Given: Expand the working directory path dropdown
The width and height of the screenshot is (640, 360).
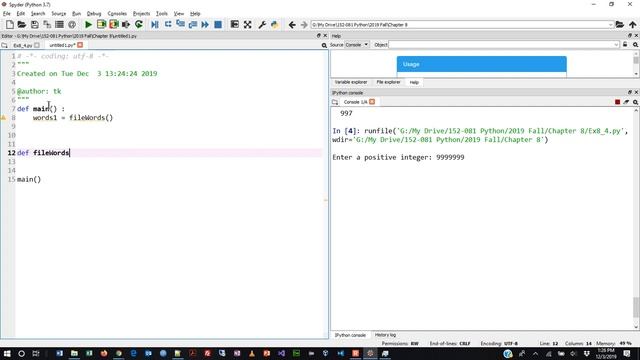Looking at the screenshot, I should [x=611, y=24].
